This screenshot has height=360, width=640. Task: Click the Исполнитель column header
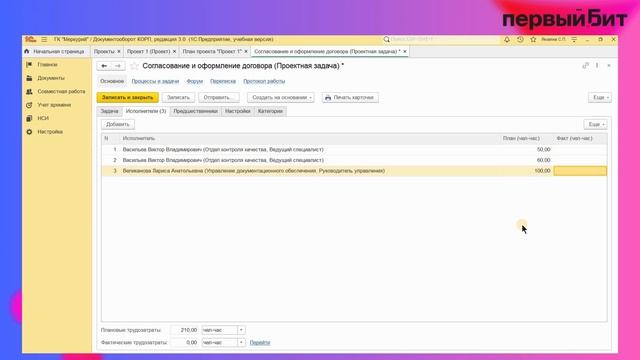[139, 138]
